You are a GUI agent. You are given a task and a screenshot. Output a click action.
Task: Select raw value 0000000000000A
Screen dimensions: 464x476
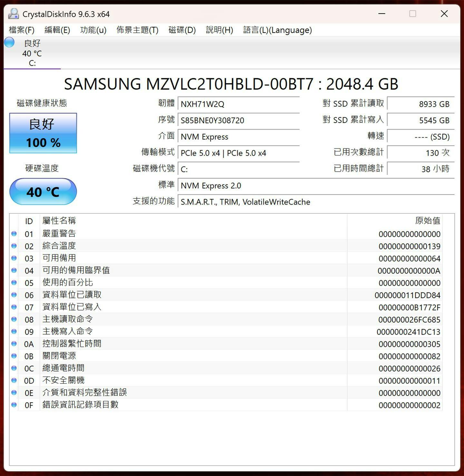(x=409, y=271)
